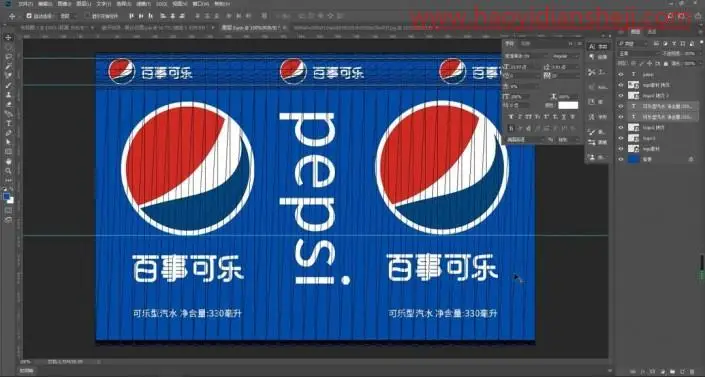
Task: Toggle Show Transform Controls checkbox
Action: tap(88, 16)
